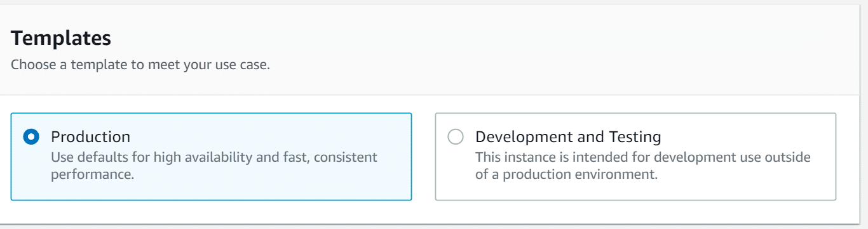Pick the template intended for development use

635,157
